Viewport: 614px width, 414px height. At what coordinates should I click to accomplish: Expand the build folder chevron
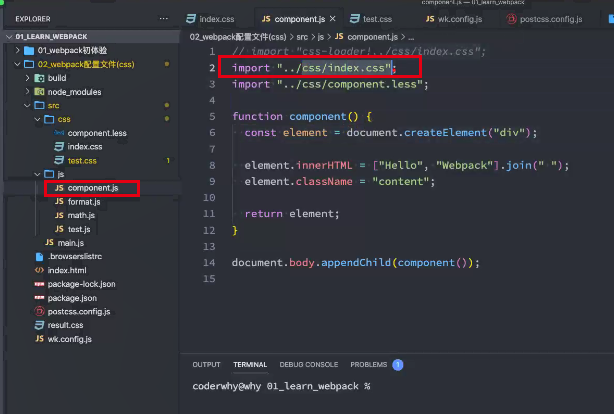tap(27, 78)
